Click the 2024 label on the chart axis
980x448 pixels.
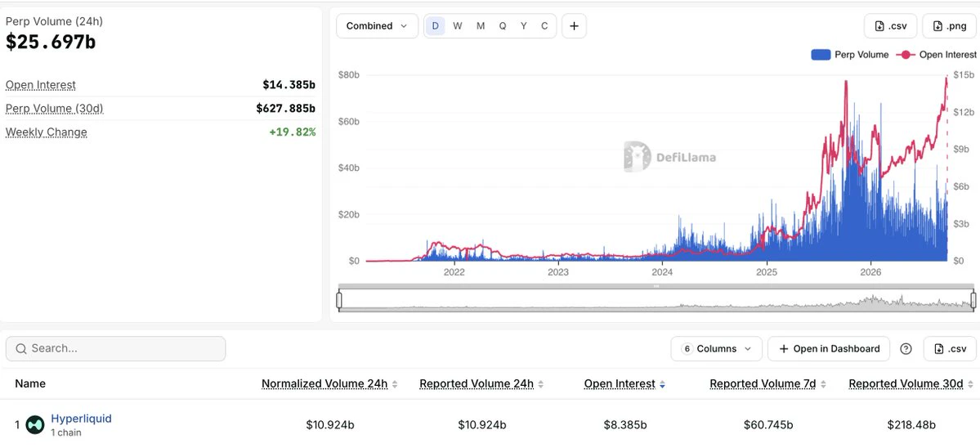662,272
